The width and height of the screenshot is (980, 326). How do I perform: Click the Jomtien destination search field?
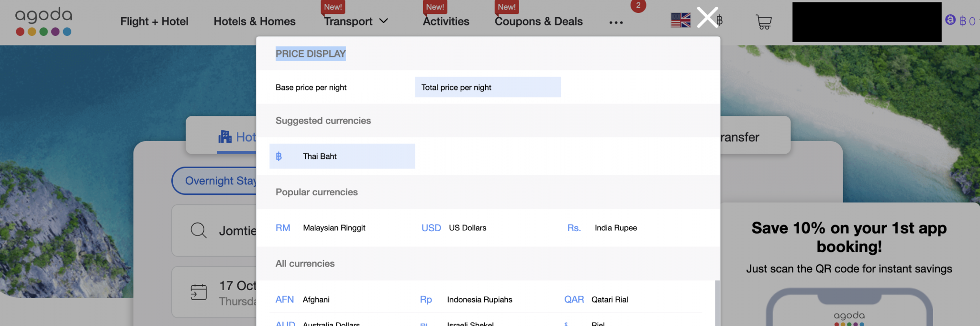click(214, 230)
